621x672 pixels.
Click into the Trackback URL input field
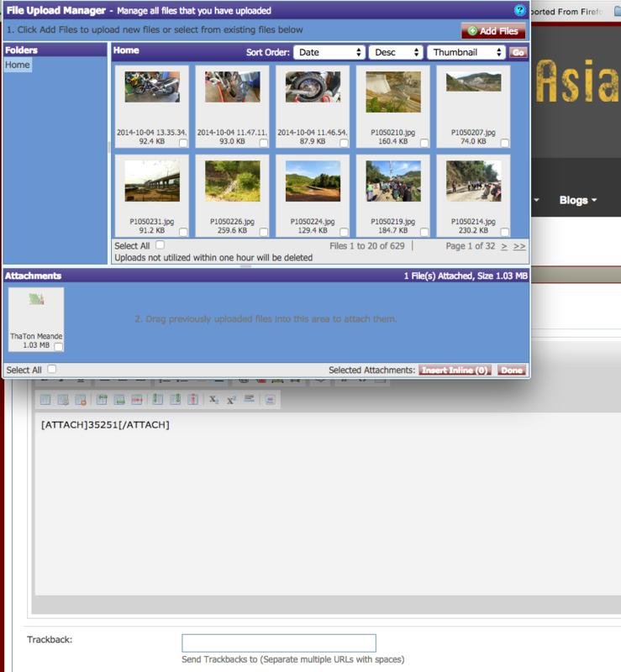279,643
